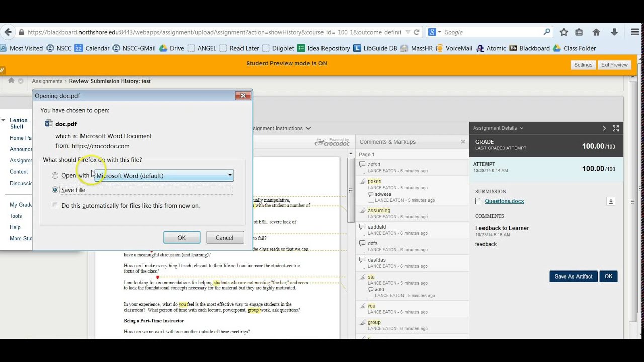Open the NSCC-GMail bookmark
This screenshot has height=362, width=644.
click(134, 48)
